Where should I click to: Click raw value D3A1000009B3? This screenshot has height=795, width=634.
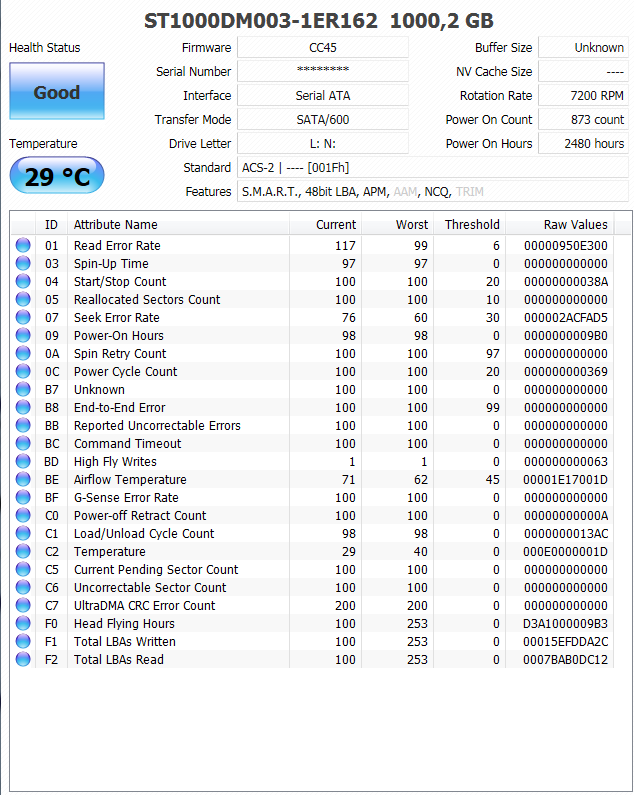pos(566,623)
